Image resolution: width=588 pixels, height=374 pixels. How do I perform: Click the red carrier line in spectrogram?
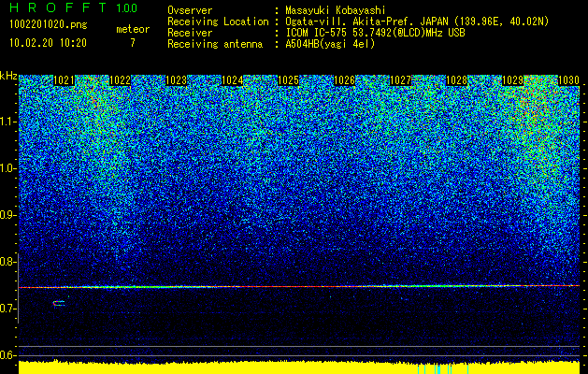pyautogui.click(x=299, y=287)
